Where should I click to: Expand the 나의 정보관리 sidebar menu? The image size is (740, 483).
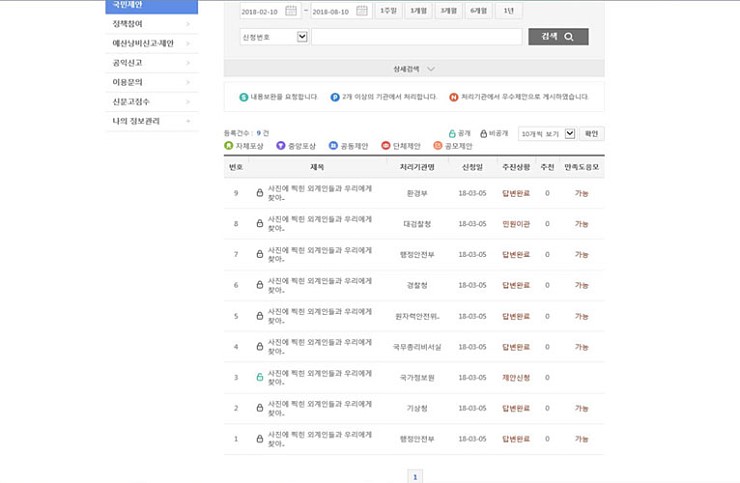tap(152, 121)
